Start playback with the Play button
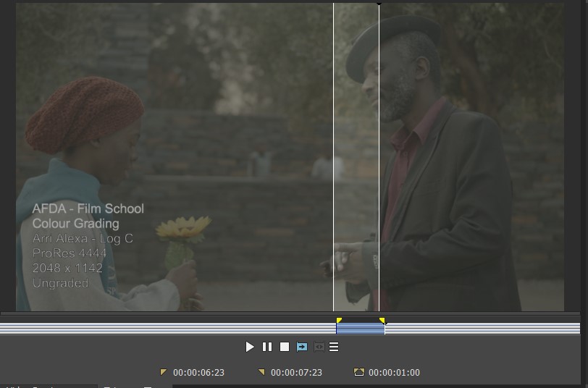This screenshot has width=588, height=388. (250, 347)
